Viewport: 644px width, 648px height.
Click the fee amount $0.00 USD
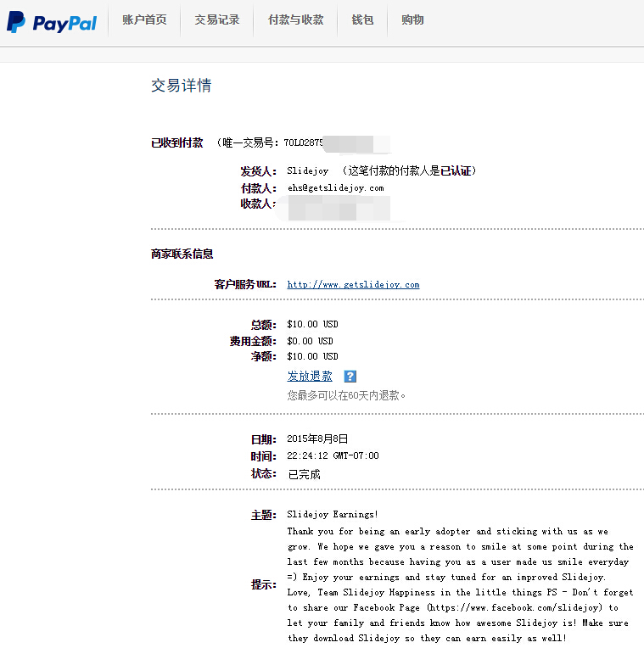(310, 341)
